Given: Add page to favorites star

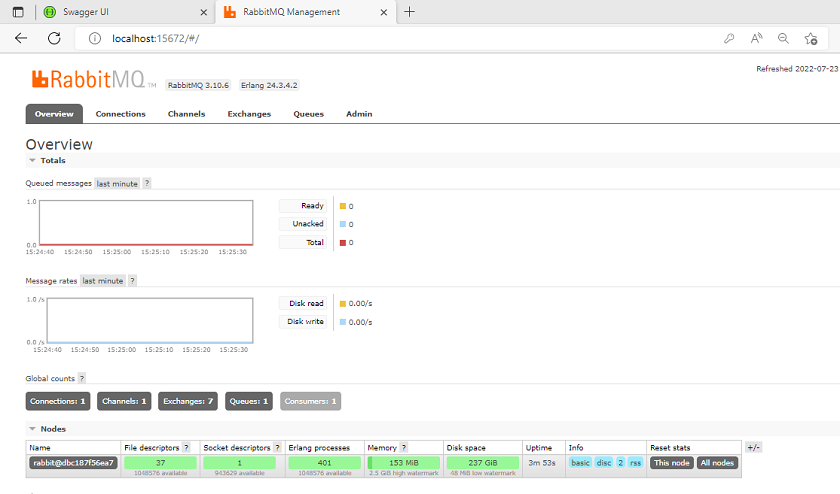Looking at the screenshot, I should tap(811, 39).
